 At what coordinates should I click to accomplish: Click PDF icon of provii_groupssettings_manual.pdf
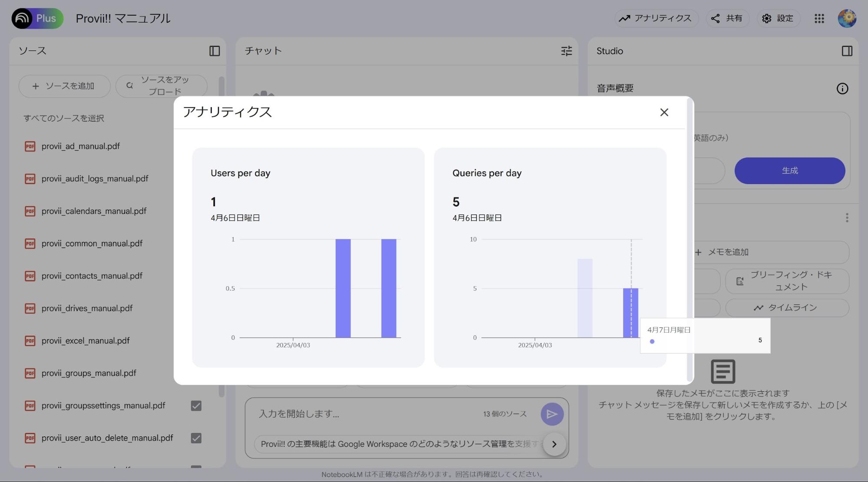click(x=30, y=406)
